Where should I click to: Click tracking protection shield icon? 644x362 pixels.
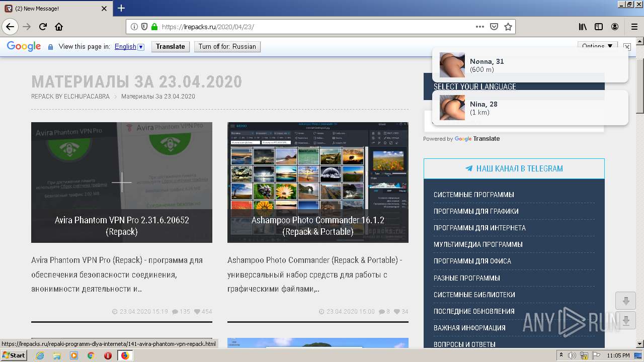pos(144,27)
